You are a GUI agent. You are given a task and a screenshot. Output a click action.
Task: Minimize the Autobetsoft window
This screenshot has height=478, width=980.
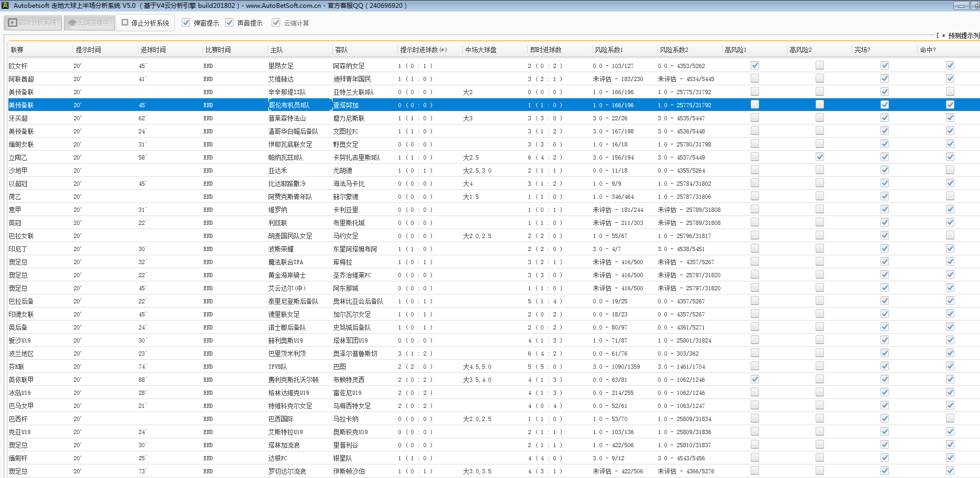pyautogui.click(x=961, y=6)
